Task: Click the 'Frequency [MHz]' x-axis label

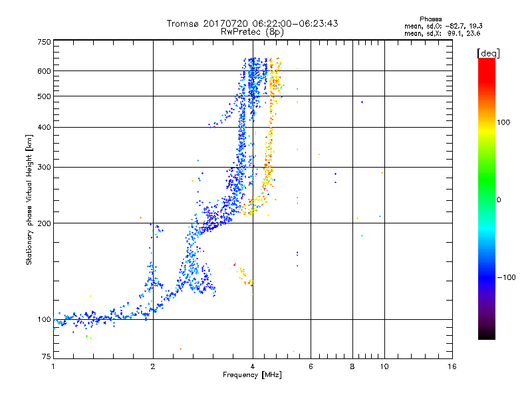Action: (252, 375)
